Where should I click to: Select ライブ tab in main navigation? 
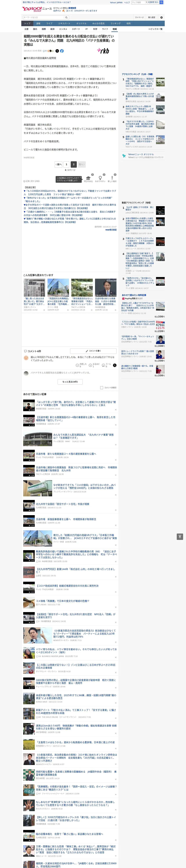coord(49,24)
